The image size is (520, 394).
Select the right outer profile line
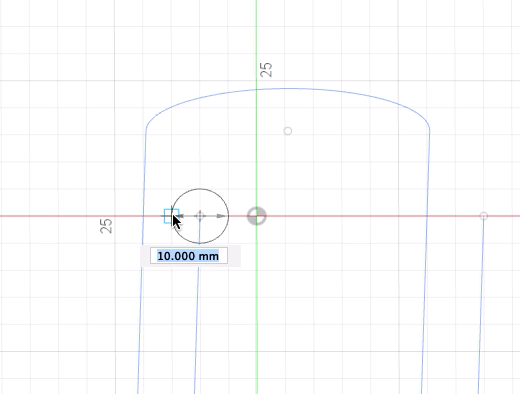(426, 267)
